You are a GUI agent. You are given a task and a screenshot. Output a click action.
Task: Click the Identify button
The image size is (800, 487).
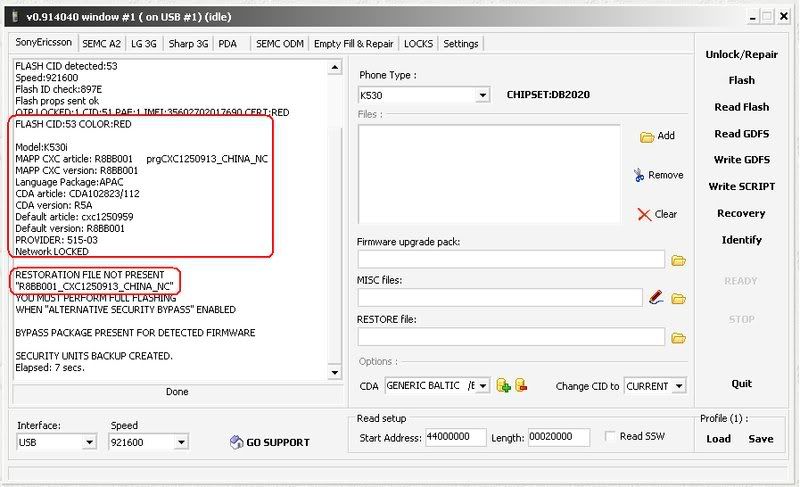[741, 240]
